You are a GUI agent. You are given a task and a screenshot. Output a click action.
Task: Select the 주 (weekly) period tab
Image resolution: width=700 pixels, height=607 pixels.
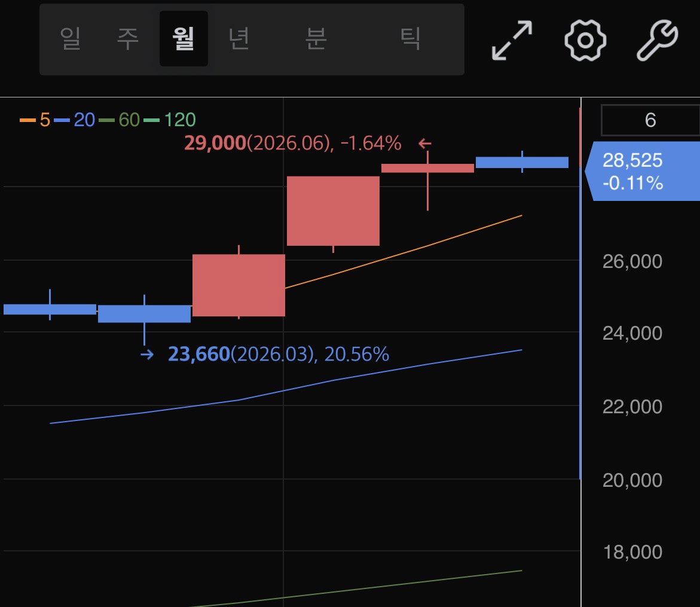click(x=128, y=38)
